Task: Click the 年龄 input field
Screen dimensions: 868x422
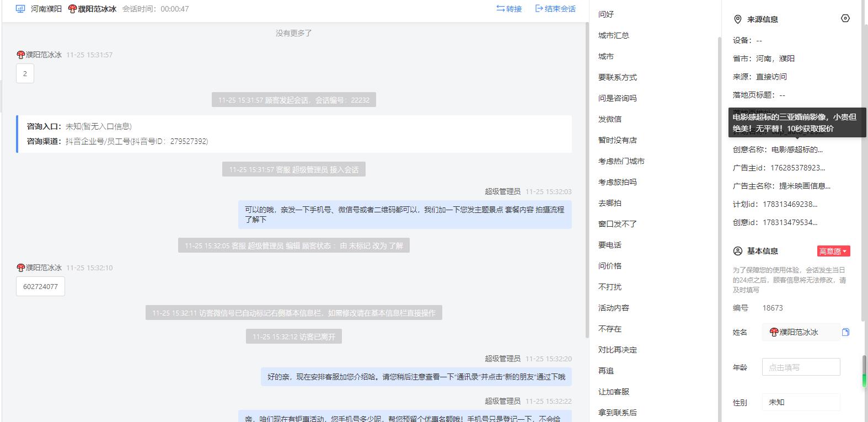Action: tap(801, 367)
